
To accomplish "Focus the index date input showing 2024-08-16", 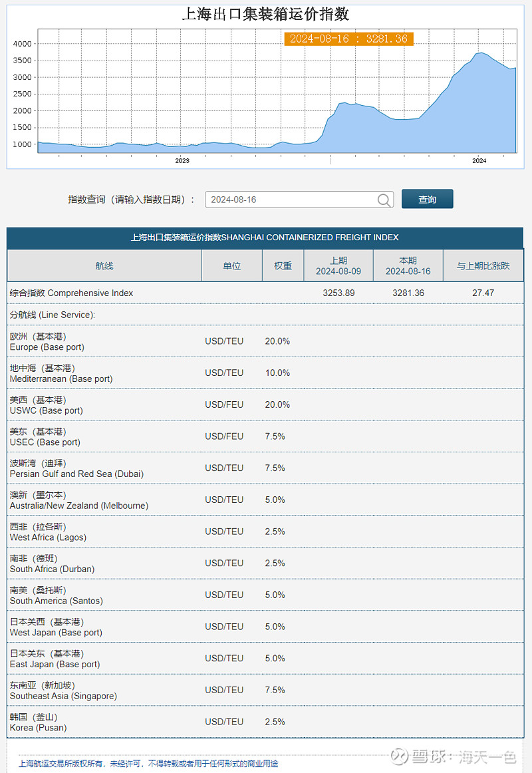I will [x=291, y=200].
